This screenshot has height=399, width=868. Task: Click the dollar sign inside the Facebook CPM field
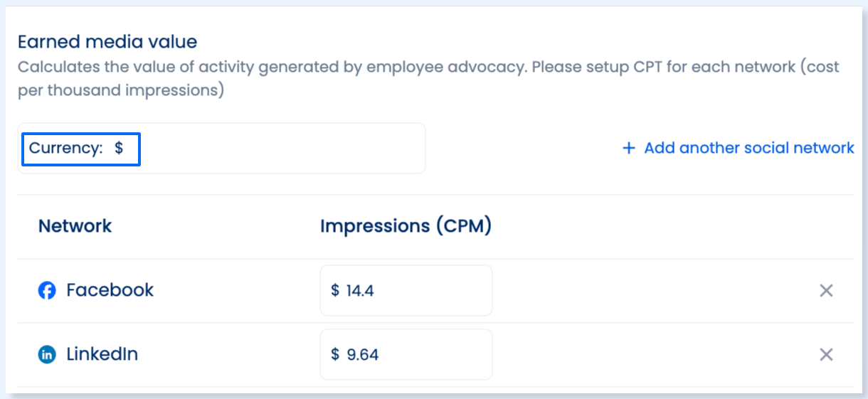coord(335,290)
